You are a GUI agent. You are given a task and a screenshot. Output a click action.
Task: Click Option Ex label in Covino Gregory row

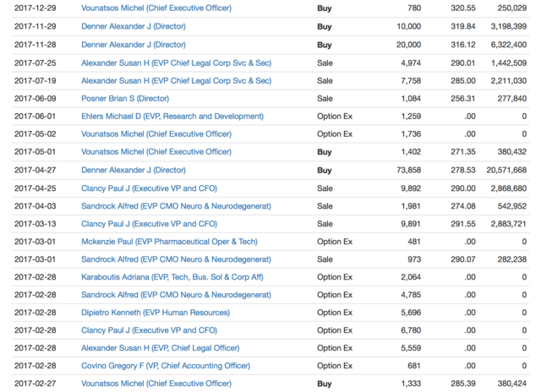pyautogui.click(x=335, y=366)
